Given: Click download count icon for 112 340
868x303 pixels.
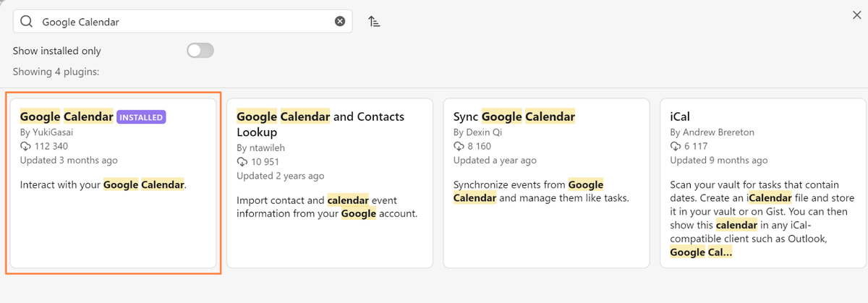Looking at the screenshot, I should click(x=25, y=147).
